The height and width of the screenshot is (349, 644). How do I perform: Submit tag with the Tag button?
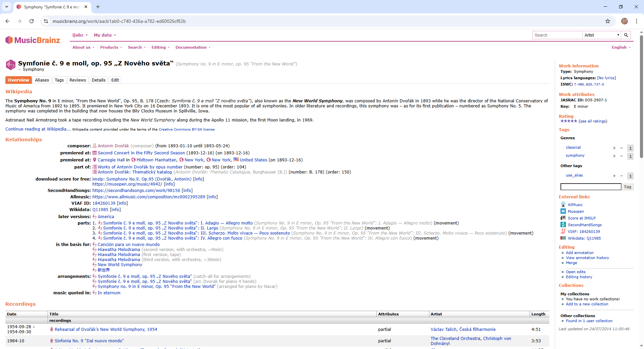[x=627, y=187]
